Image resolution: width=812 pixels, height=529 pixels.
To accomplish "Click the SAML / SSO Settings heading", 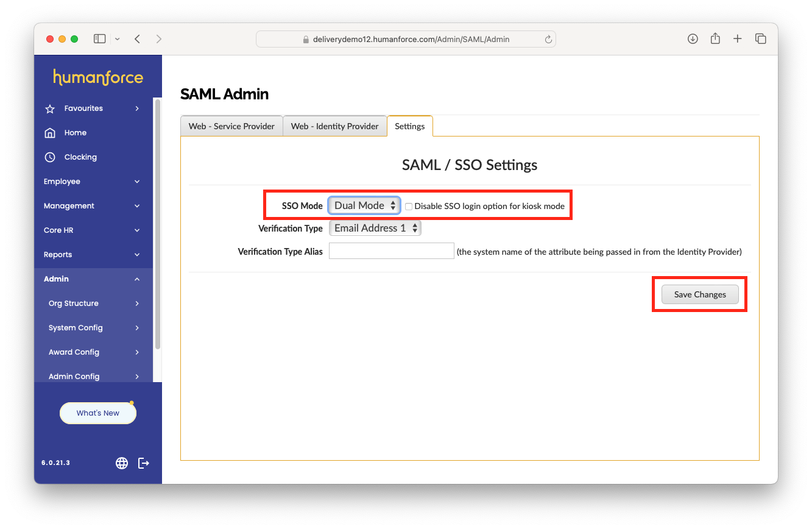I will pos(470,165).
